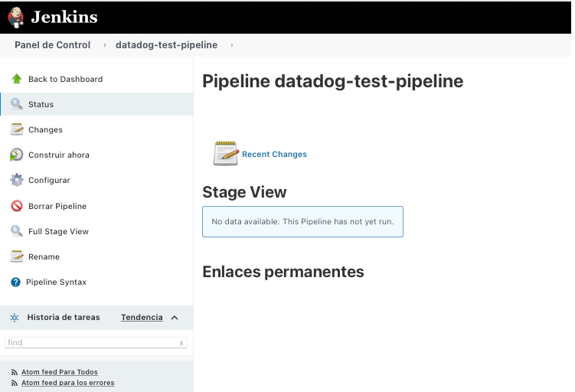Click the Jenkins butler logo icon
Screen dimensions: 575x392
[16, 18]
